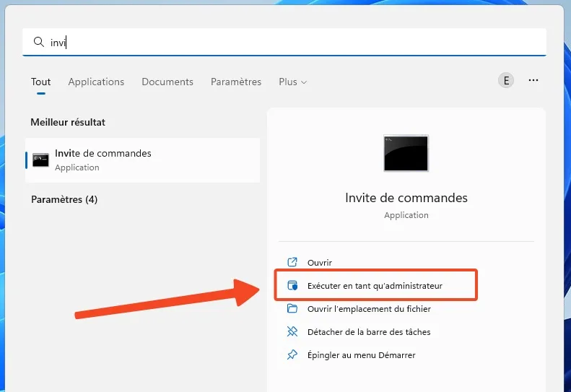
Task: Click the search box containing "invi"
Action: tap(284, 42)
